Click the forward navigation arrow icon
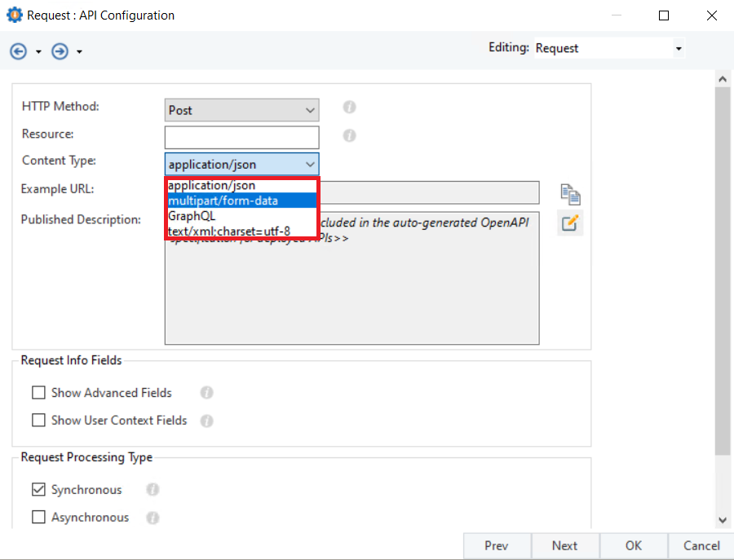This screenshot has height=560, width=734. pos(60,51)
